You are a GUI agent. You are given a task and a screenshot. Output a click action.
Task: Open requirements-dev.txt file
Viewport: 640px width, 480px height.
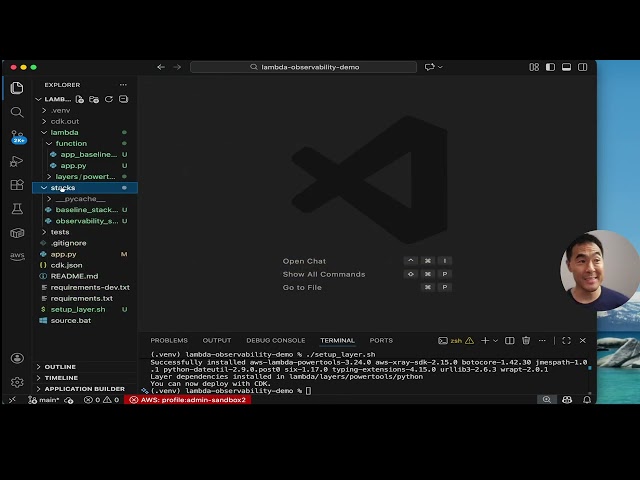(85, 287)
